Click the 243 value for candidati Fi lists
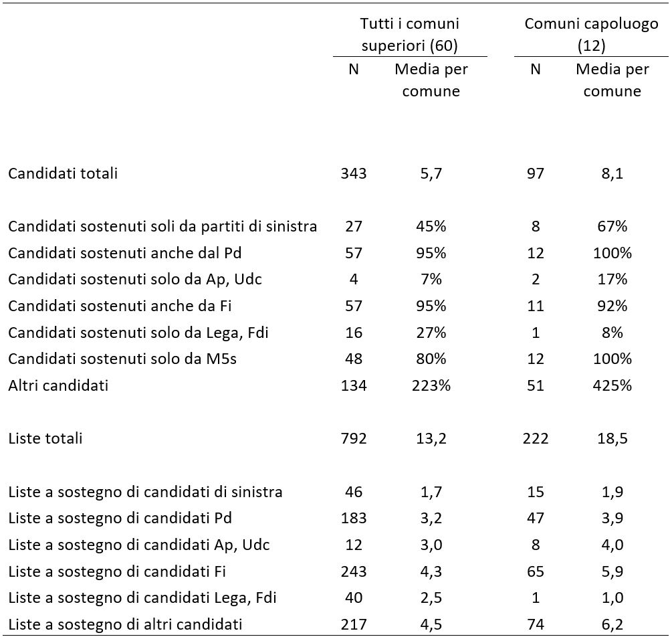672x639 pixels. [354, 571]
